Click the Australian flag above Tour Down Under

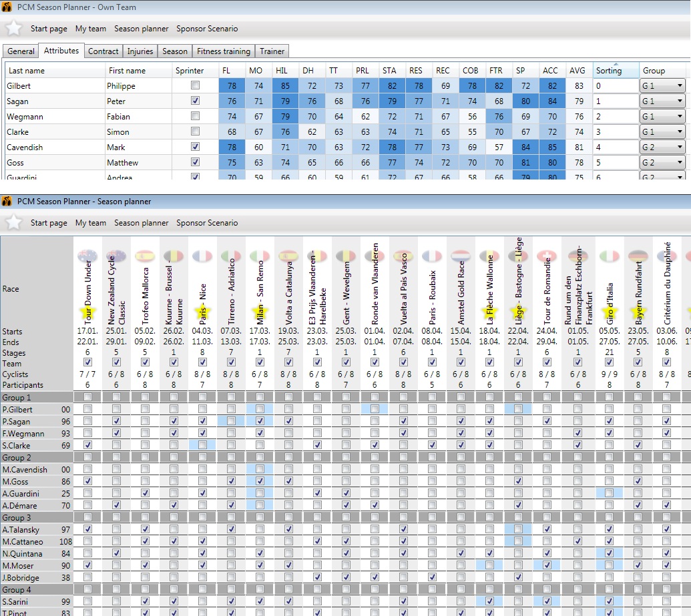pyautogui.click(x=87, y=256)
